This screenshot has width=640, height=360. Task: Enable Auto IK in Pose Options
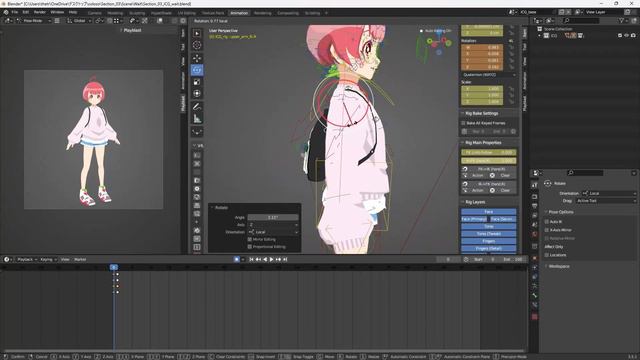547,222
